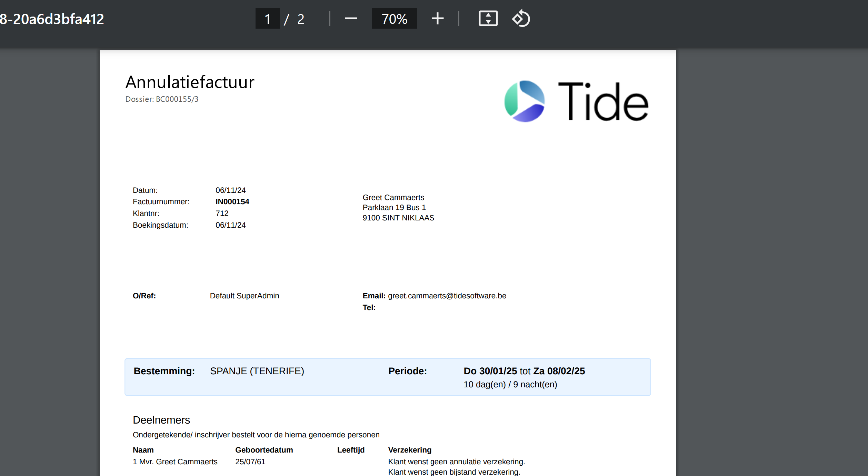Click the birth date 25/07/61
Viewport: 868px width, 476px height.
tap(250, 462)
